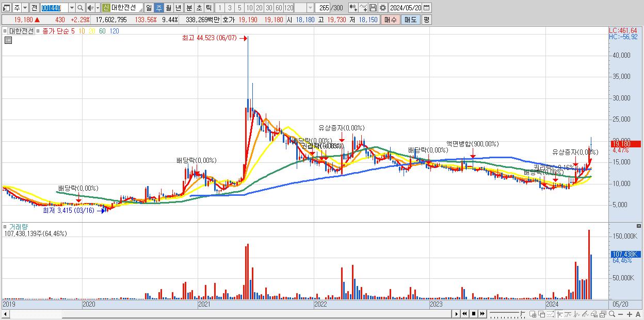
Task: Open the speaker options dropdown arrow
Action: 98,8
